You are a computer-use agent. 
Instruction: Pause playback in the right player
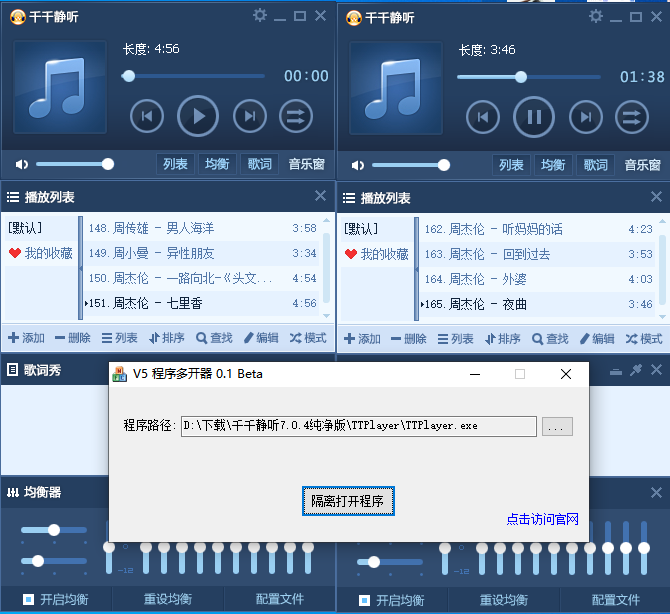[x=534, y=117]
